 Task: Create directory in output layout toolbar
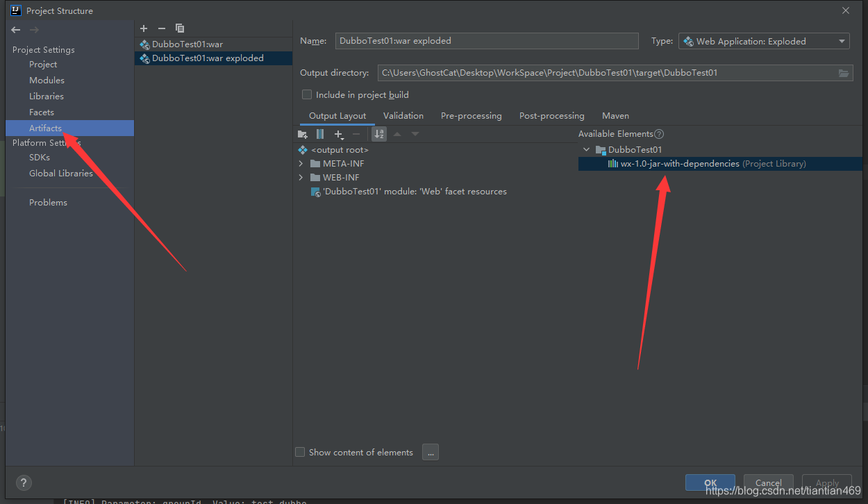click(302, 134)
